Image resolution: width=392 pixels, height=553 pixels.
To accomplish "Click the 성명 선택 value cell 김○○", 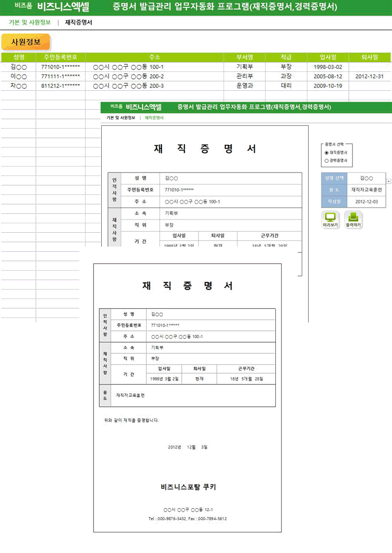I will point(366,178).
